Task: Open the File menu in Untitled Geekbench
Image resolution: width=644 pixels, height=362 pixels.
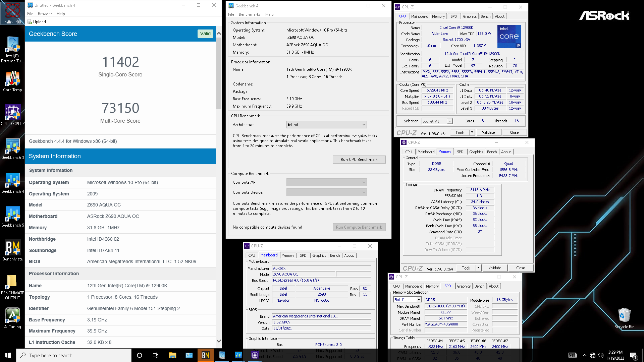Action: pyautogui.click(x=30, y=14)
